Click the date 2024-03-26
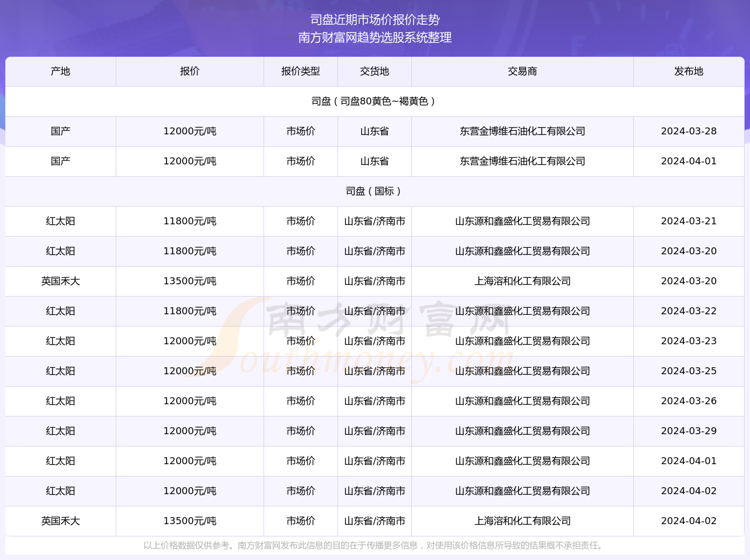Screen dimensions: 750x560 tap(688, 401)
